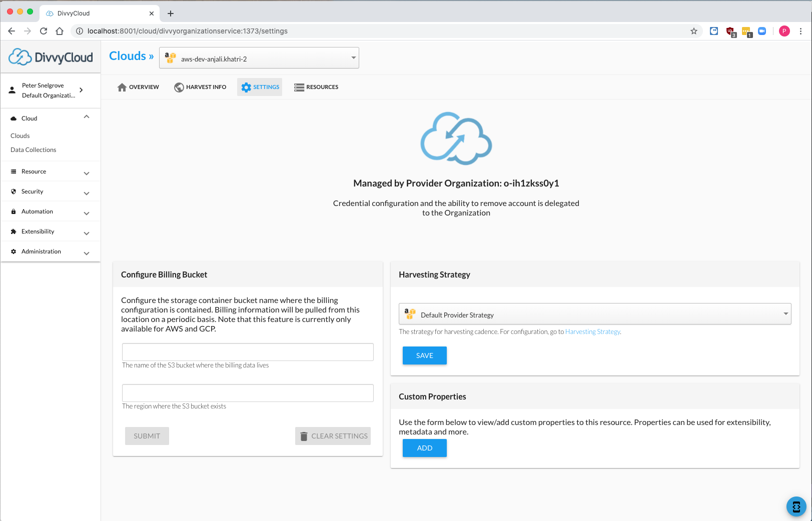Click the Managed by Provider Organization text
812x521 pixels.
click(x=456, y=183)
